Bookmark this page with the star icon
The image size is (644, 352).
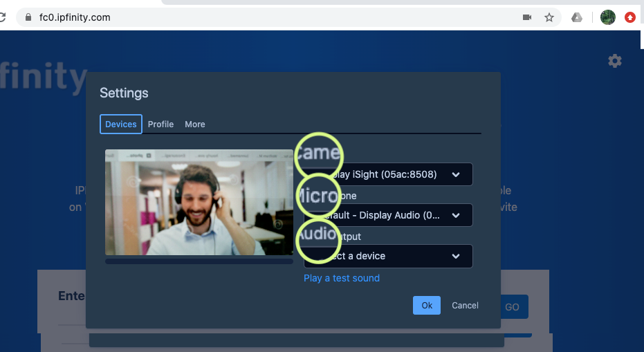(x=549, y=17)
